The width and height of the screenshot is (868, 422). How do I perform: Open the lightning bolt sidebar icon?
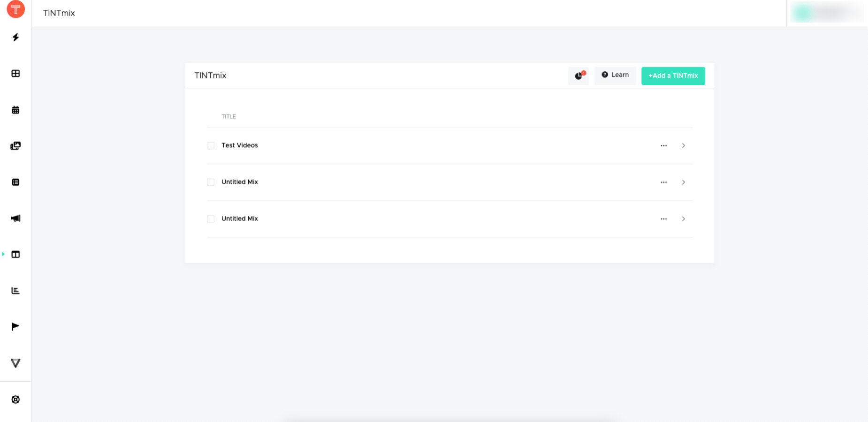tap(15, 37)
